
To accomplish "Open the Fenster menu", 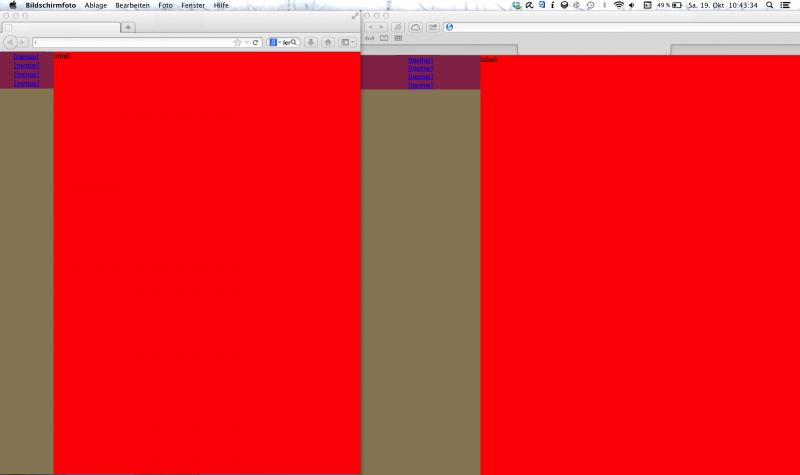I will [x=193, y=5].
